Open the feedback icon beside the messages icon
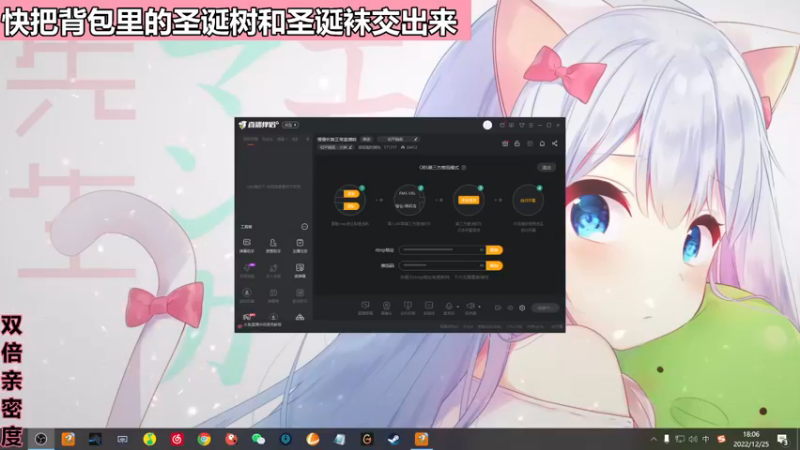 [x=511, y=125]
